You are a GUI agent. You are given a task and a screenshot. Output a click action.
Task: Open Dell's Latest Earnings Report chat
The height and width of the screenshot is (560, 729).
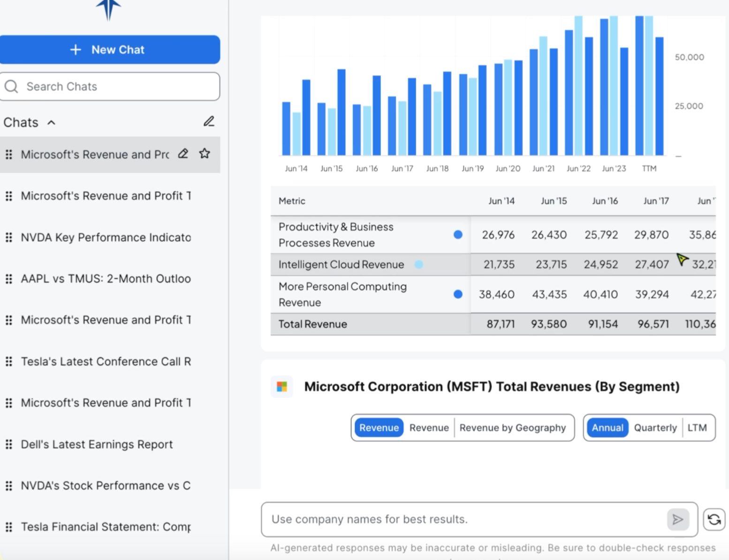97,444
